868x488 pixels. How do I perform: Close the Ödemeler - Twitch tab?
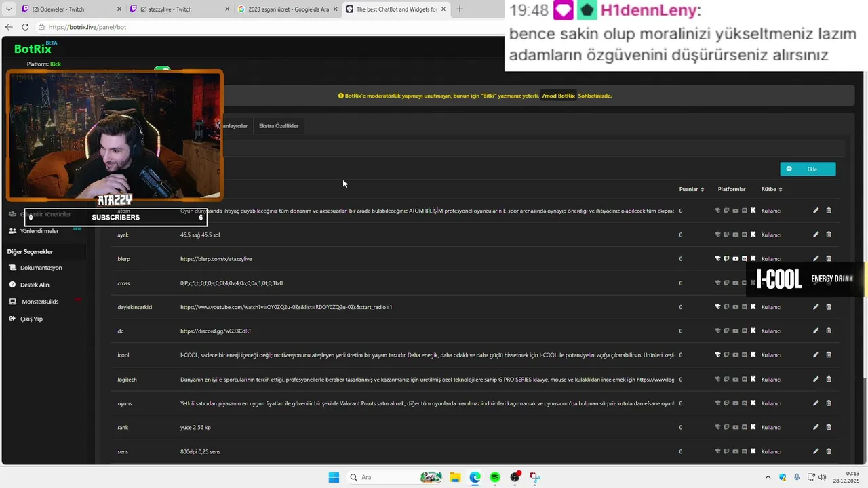pos(119,9)
